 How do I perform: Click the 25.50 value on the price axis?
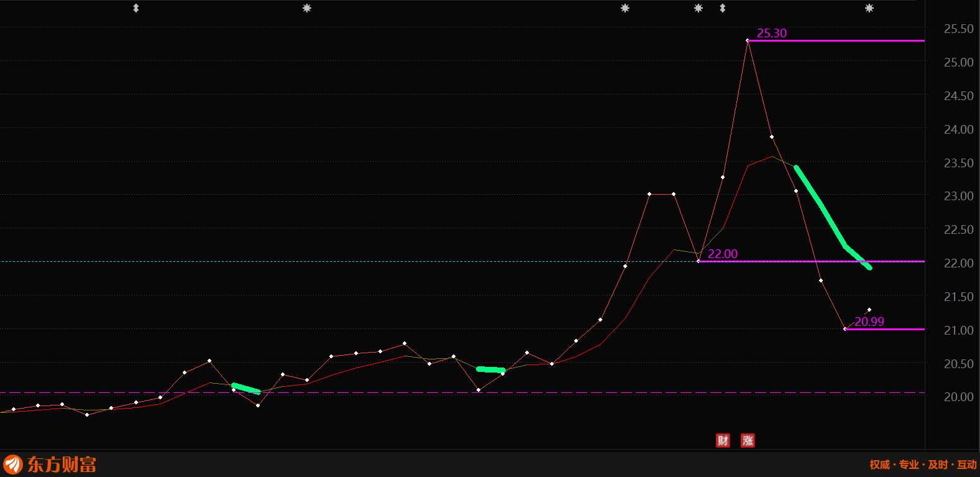point(959,29)
